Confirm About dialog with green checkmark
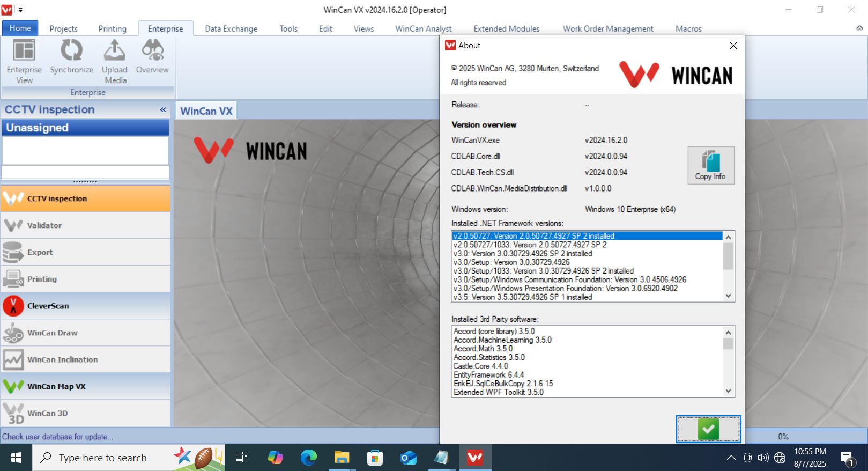This screenshot has width=868, height=471. [708, 429]
